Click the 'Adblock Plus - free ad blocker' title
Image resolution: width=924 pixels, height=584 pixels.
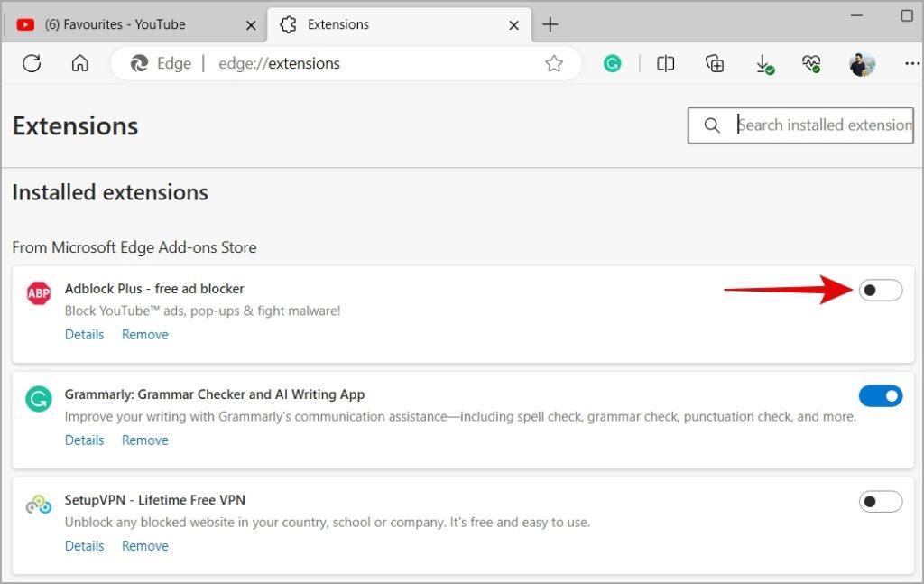(154, 289)
